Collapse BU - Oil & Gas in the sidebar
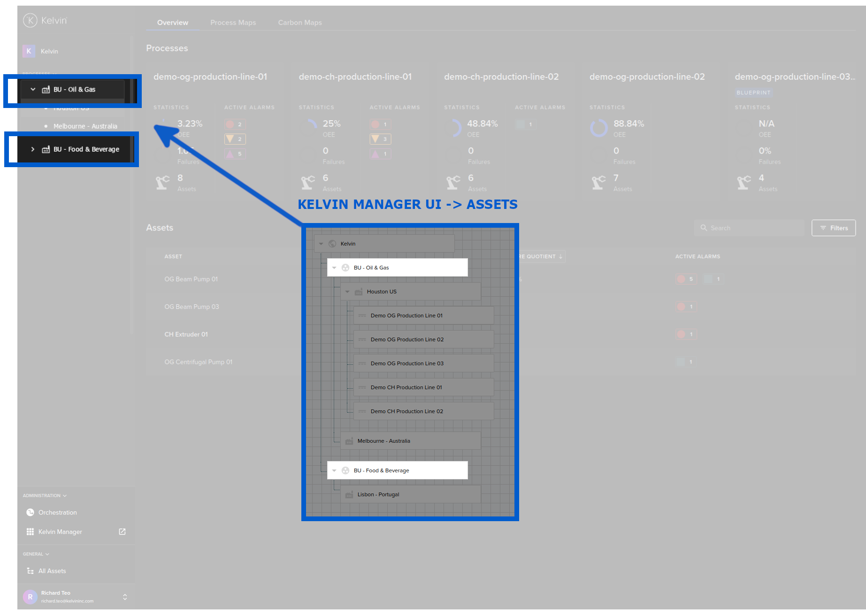Screen dimensions: 866x616 click(32, 89)
